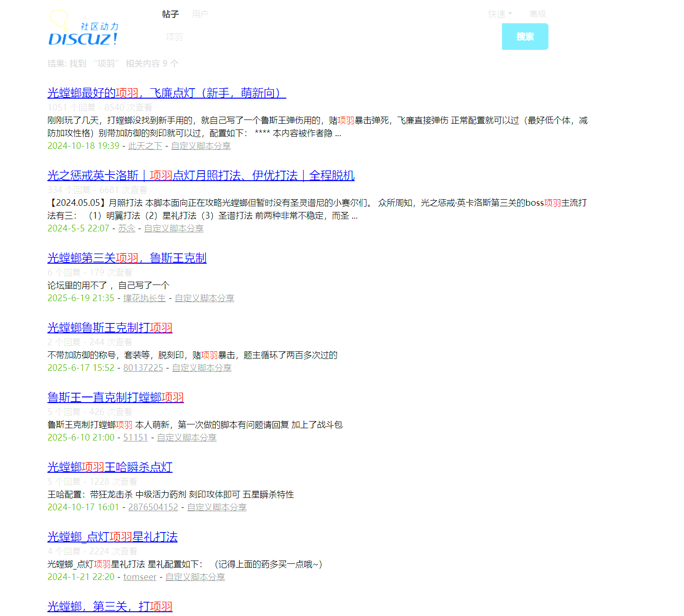Open 自定义脚本分享 forum beside 苏念
This screenshot has height=616, width=684.
[174, 229]
